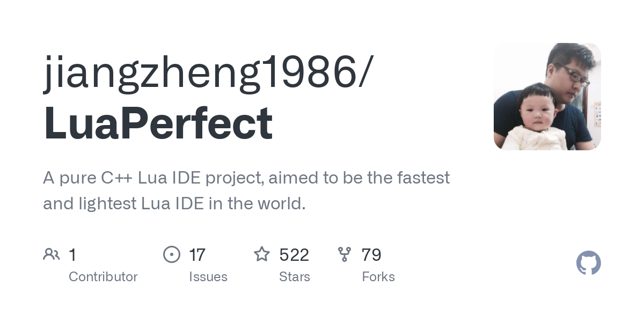Select the "Contributor" label
Image resolution: width=644 pixels, height=322 pixels.
click(103, 277)
